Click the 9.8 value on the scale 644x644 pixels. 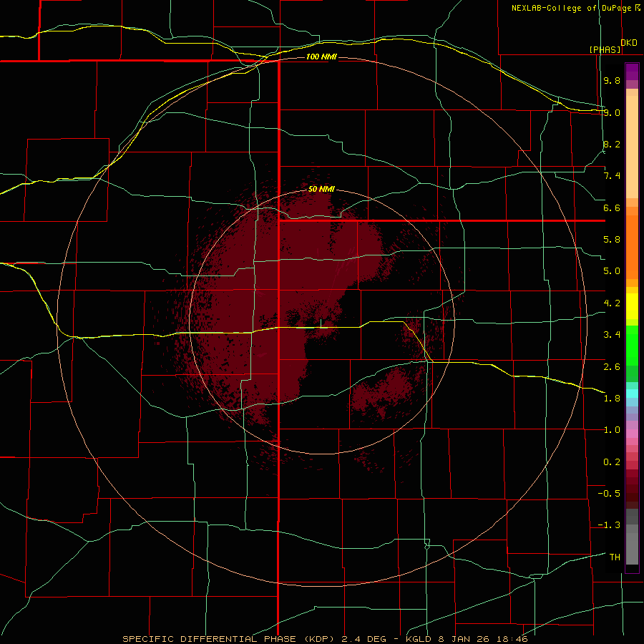[612, 80]
